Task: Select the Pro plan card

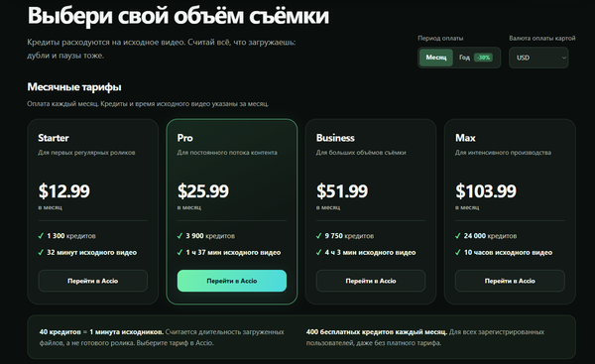Action: [x=231, y=211]
